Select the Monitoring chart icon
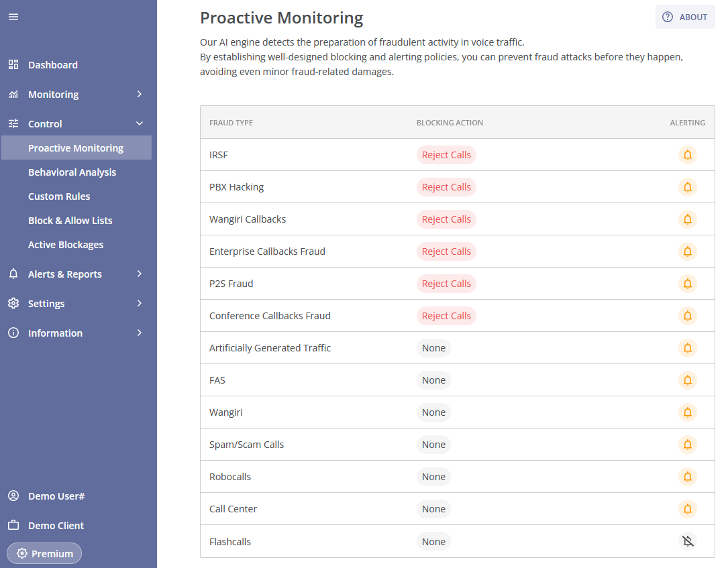This screenshot has height=568, width=728. coord(13,94)
